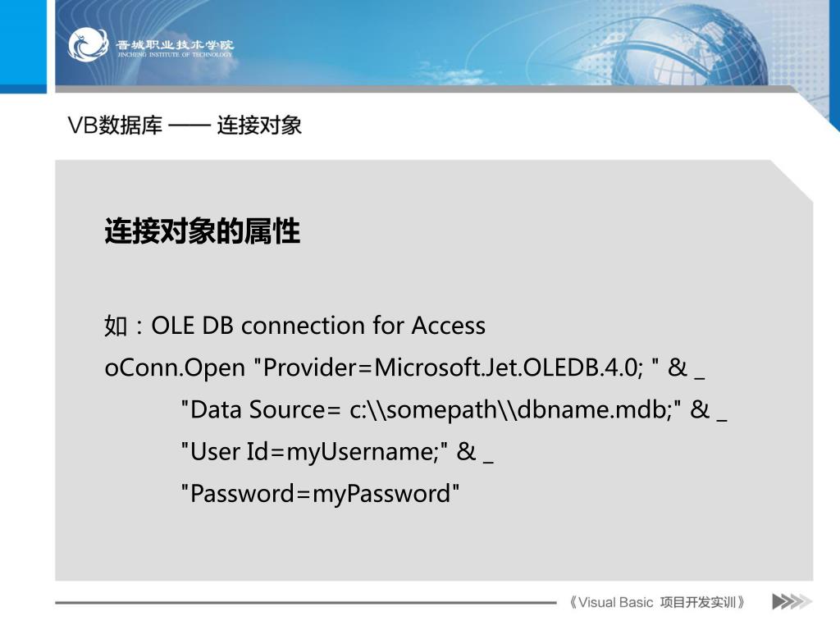Click the gray horizontal line in the footer

click(x=306, y=603)
